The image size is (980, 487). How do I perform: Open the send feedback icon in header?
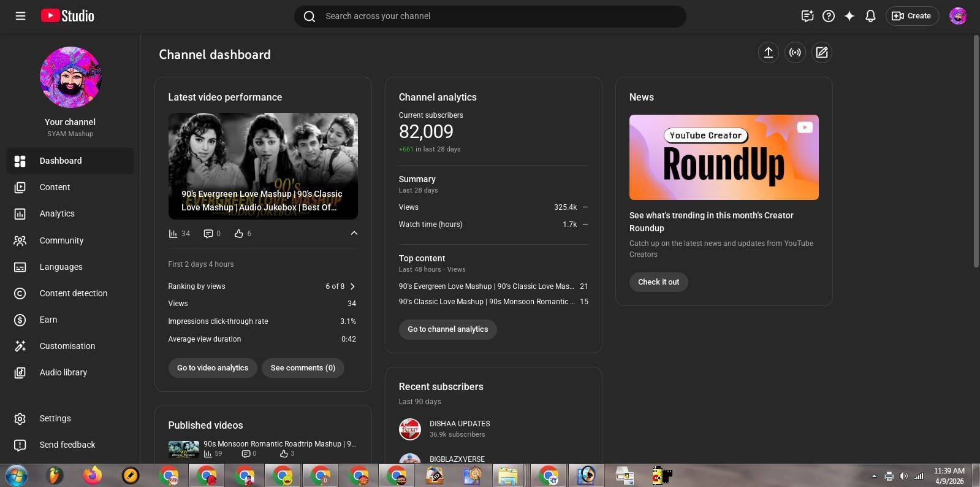[807, 16]
